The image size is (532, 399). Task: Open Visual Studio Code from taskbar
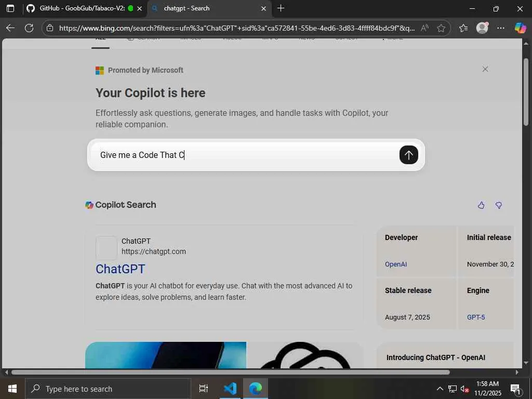[x=230, y=389]
